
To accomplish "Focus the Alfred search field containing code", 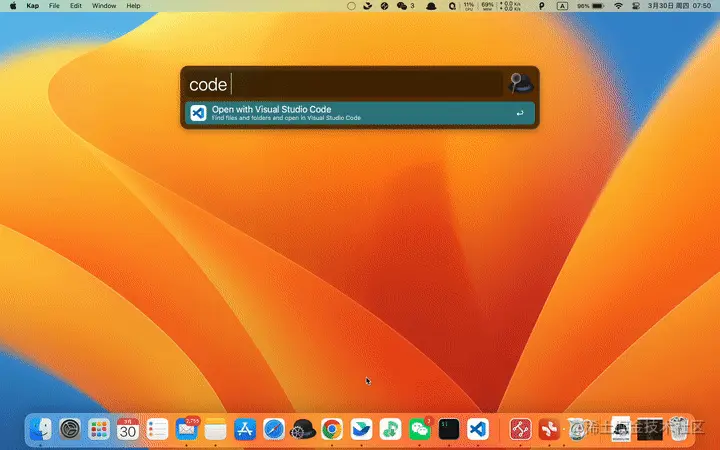I will click(x=344, y=84).
